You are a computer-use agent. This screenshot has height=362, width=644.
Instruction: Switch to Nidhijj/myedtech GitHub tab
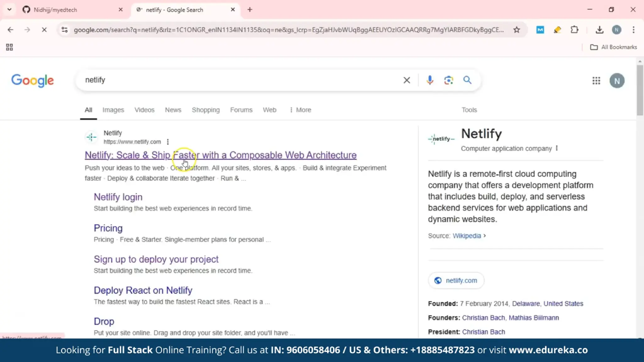pyautogui.click(x=55, y=10)
